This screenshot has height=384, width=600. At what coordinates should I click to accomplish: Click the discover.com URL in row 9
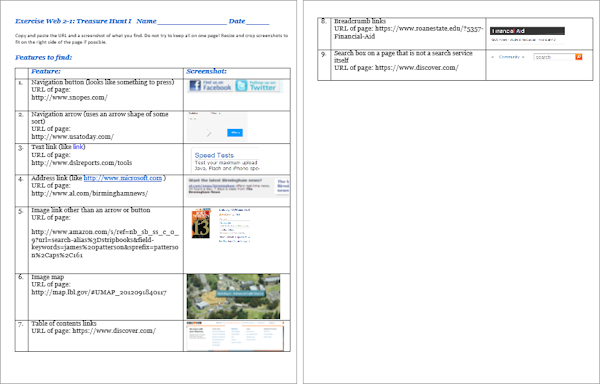point(417,68)
